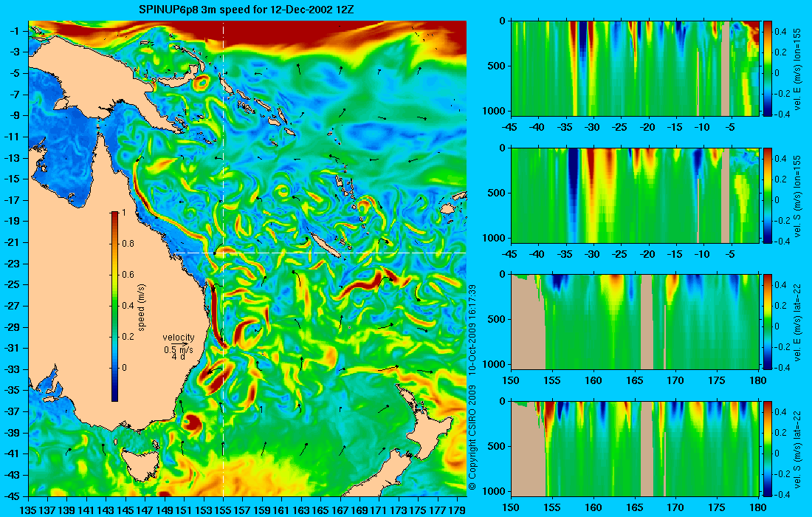
Task: Click New Zealand's North Island on the map
Action: coord(427,426)
